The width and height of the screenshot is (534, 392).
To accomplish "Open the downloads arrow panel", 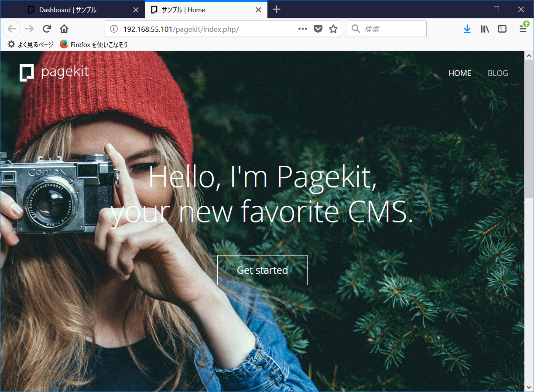I will [x=467, y=29].
